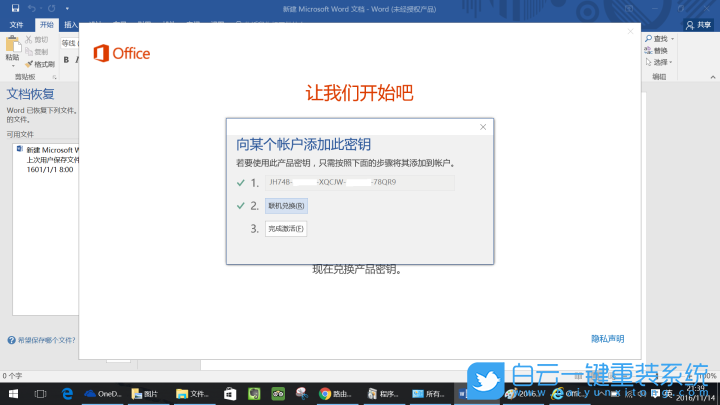Click the 联机兑换(R) button
720x405 pixels.
click(286, 206)
